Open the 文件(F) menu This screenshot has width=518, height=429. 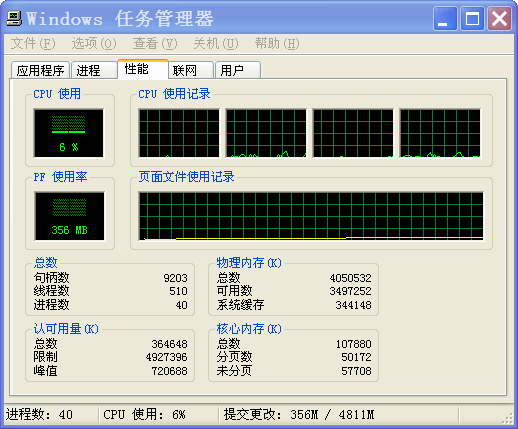click(x=33, y=43)
